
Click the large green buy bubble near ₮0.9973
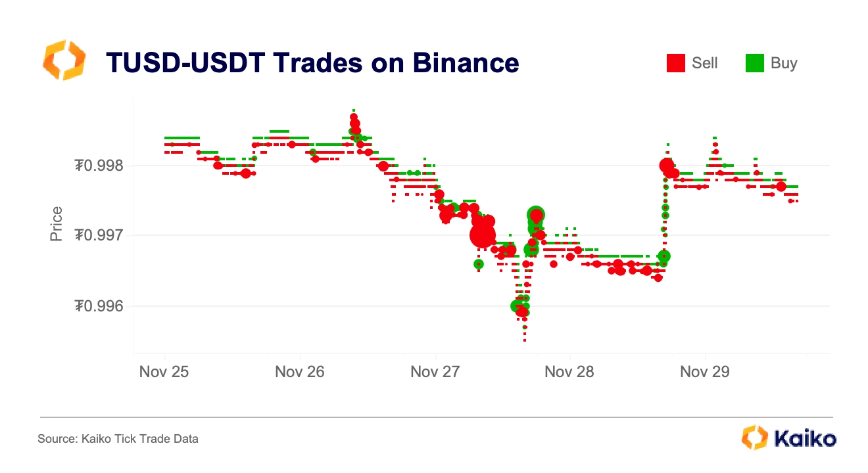click(x=536, y=215)
